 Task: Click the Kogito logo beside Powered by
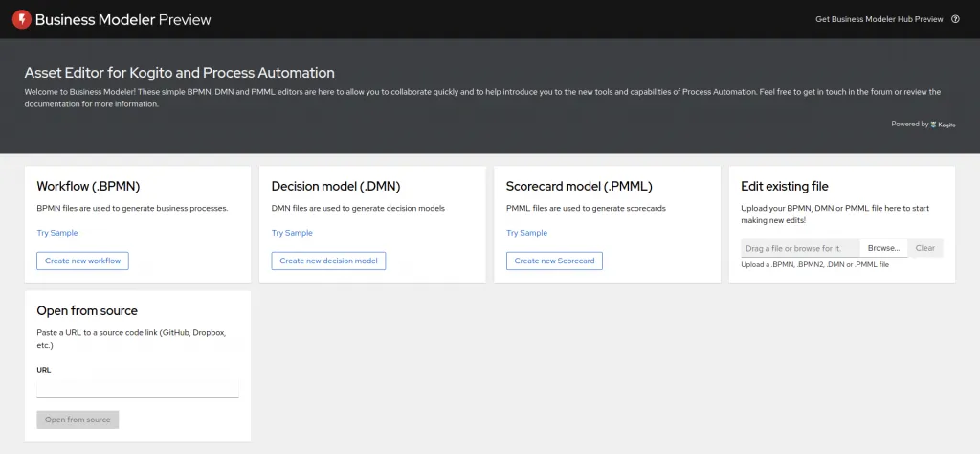[x=943, y=125]
